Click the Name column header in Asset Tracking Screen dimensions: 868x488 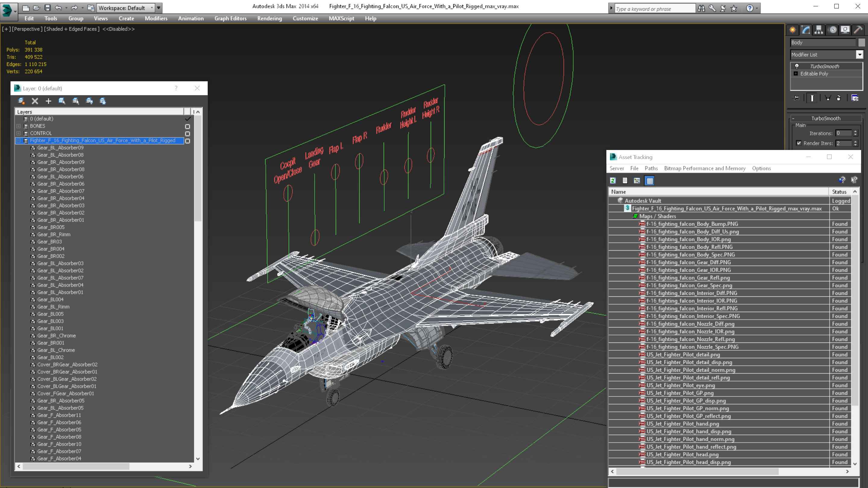[x=719, y=192]
